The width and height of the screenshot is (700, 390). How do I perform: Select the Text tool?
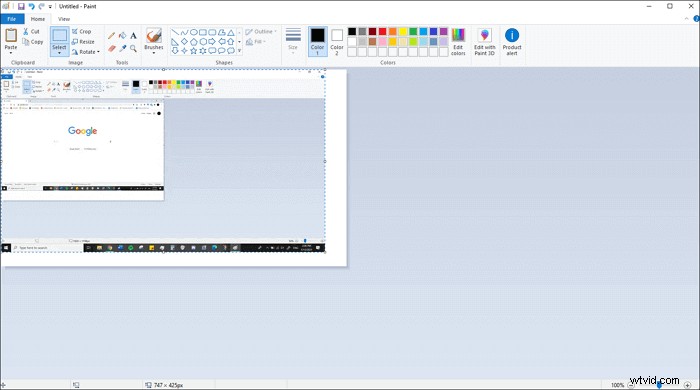tap(133, 36)
